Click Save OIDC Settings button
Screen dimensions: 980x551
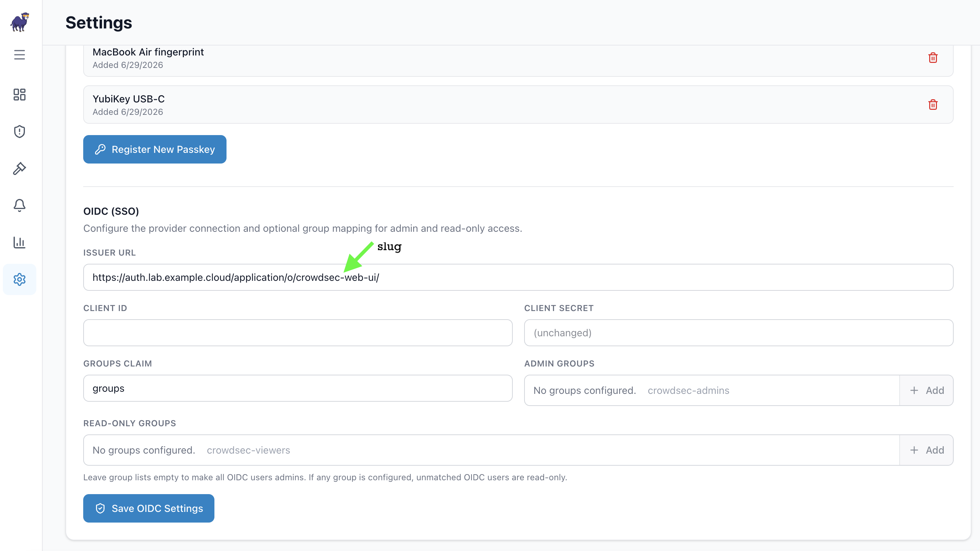coord(149,508)
